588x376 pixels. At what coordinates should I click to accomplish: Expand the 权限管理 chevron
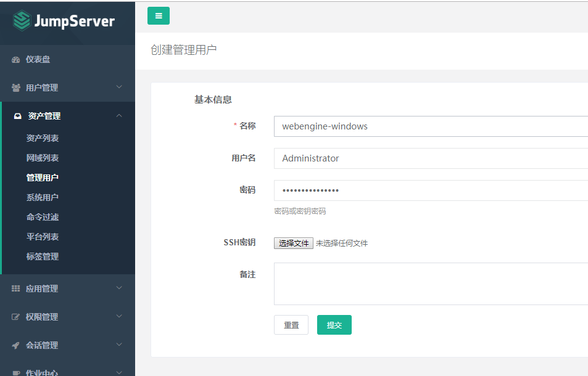pyautogui.click(x=119, y=317)
